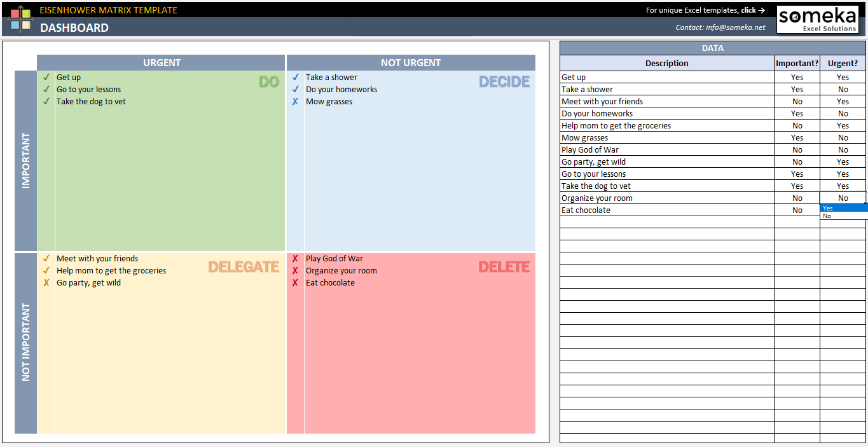Click the red X beside Play God of War
The height and width of the screenshot is (447, 868).
click(295, 258)
